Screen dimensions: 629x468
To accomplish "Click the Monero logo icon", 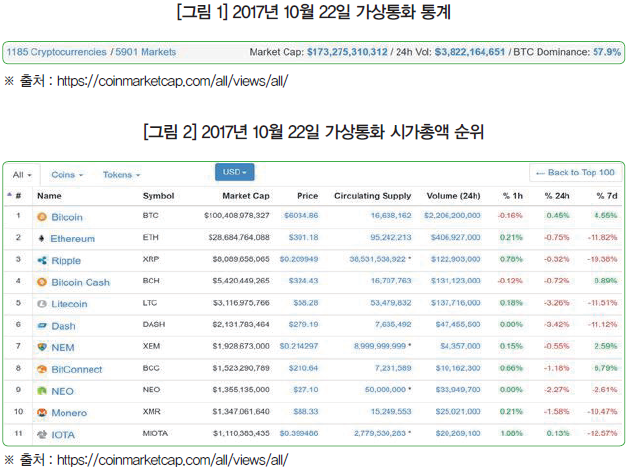I will [42, 413].
